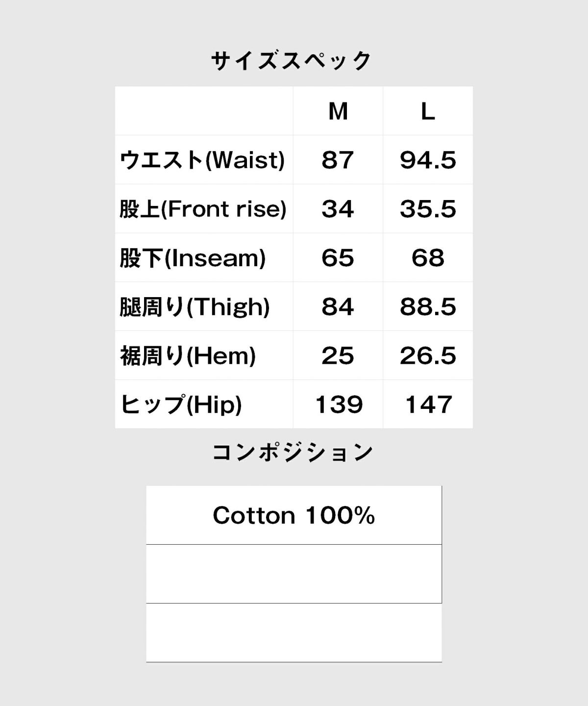Click the 股上(Front rise) row label
Screen dimensions: 588x706
[x=203, y=209]
